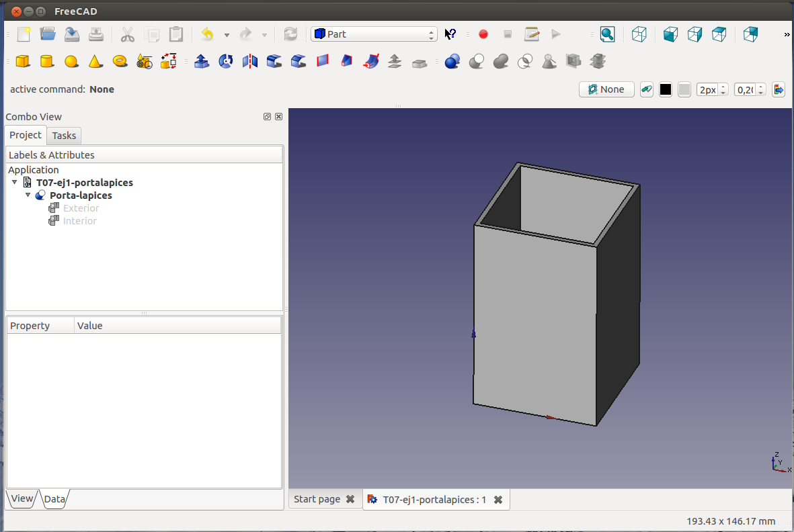Image resolution: width=794 pixels, height=532 pixels.
Task: Start macro recording with red button
Action: (483, 34)
